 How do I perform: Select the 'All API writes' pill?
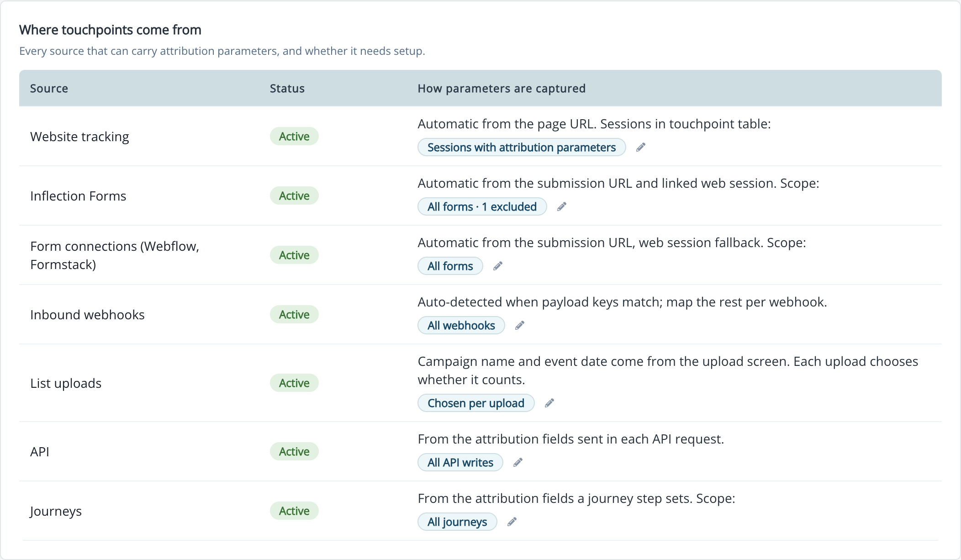tap(460, 462)
